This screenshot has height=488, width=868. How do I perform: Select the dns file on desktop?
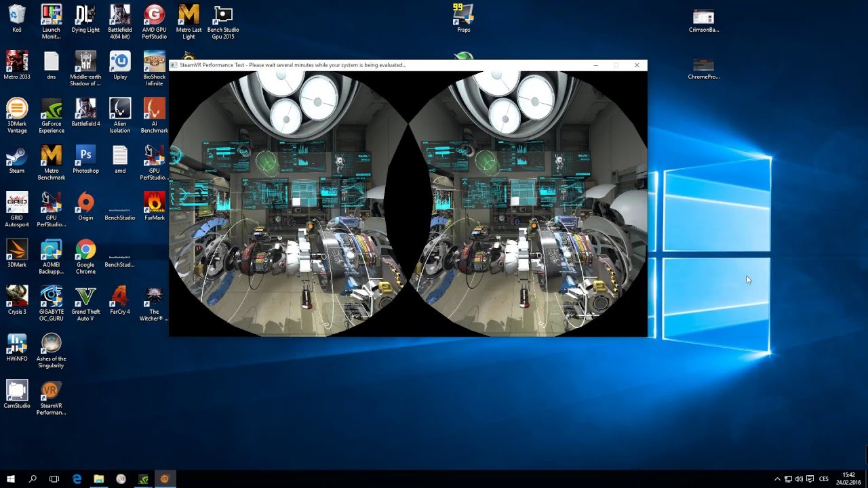tap(52, 65)
